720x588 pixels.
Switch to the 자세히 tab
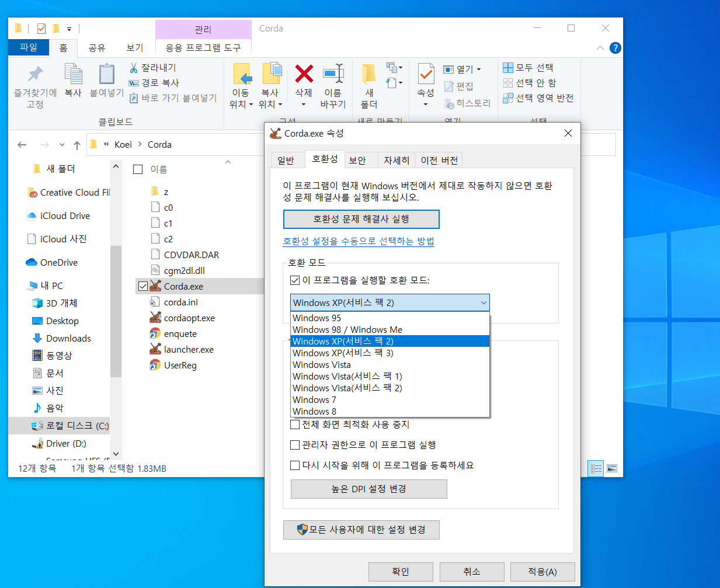click(396, 160)
